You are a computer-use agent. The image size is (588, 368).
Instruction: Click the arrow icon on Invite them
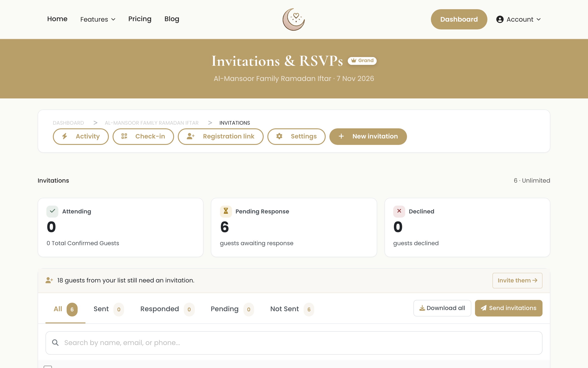coord(535,280)
